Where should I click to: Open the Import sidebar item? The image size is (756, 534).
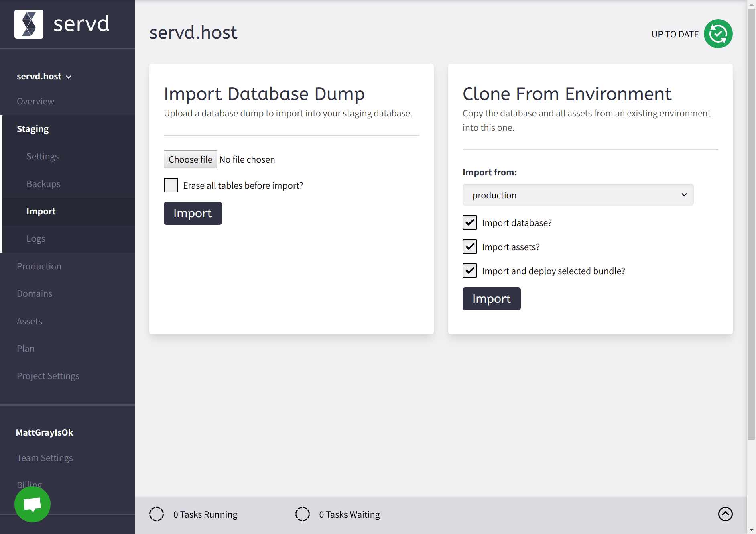tap(41, 211)
